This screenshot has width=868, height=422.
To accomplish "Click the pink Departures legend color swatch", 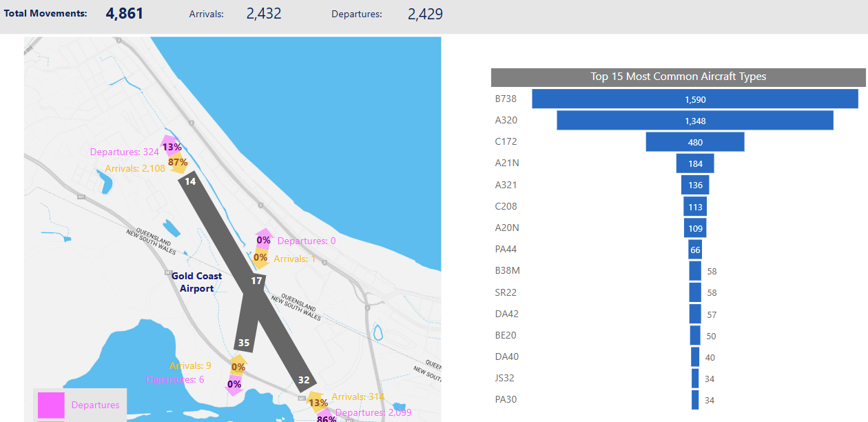I will tap(51, 405).
